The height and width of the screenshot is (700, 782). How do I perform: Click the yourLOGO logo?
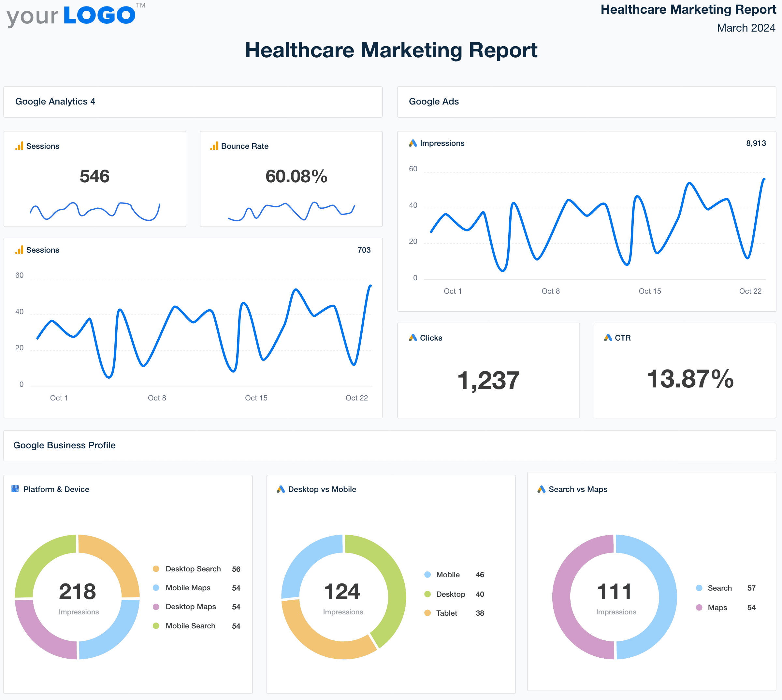coord(71,15)
